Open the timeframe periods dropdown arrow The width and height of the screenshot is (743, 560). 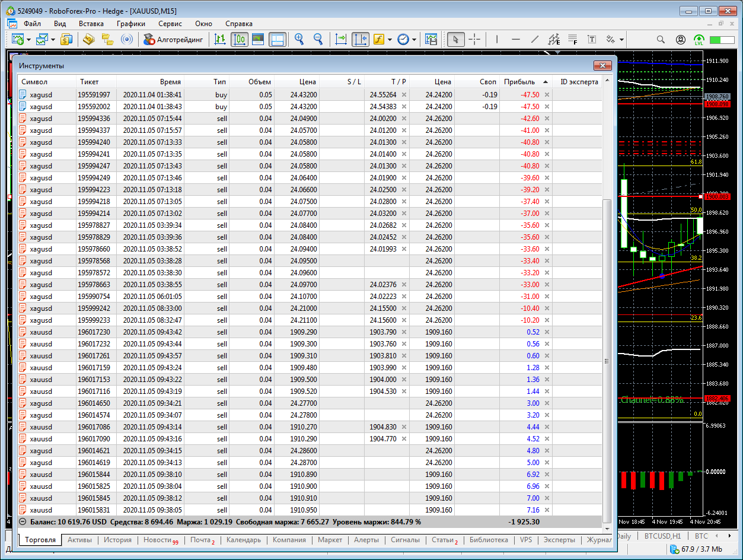tap(414, 40)
